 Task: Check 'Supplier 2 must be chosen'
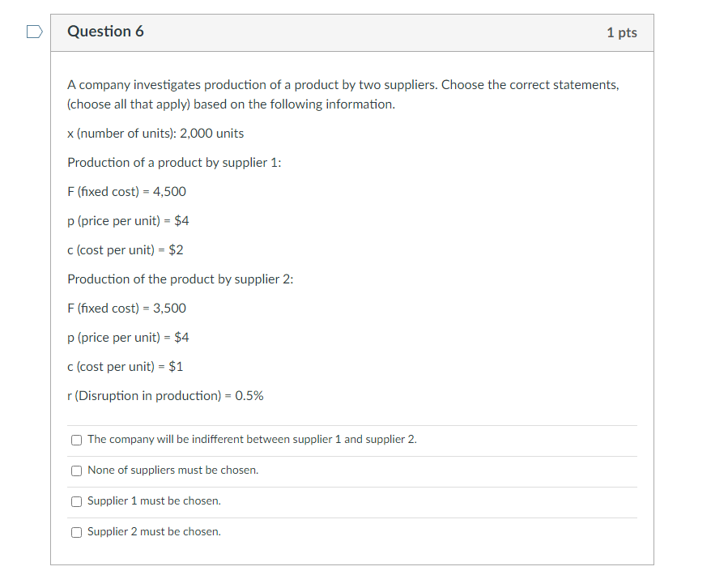(x=75, y=531)
